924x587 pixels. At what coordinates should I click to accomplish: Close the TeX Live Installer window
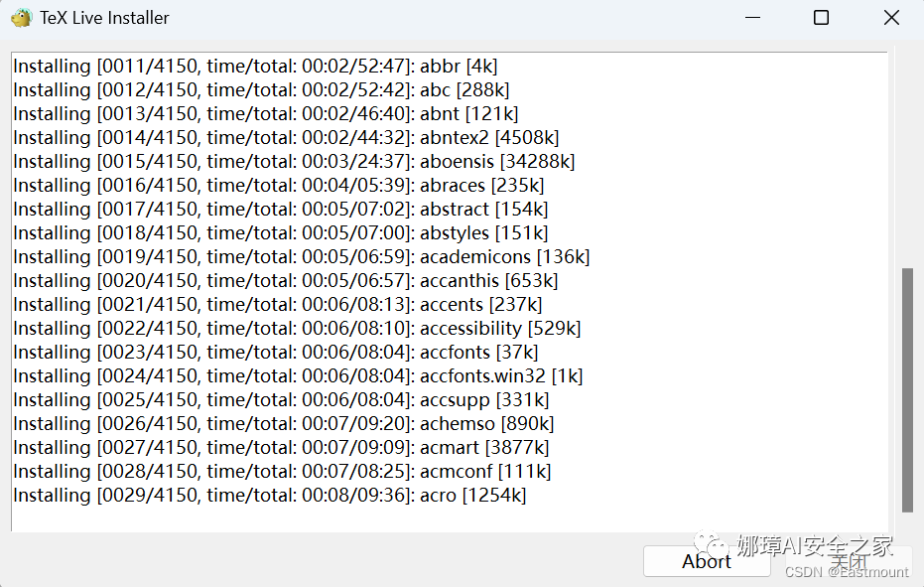(x=891, y=18)
